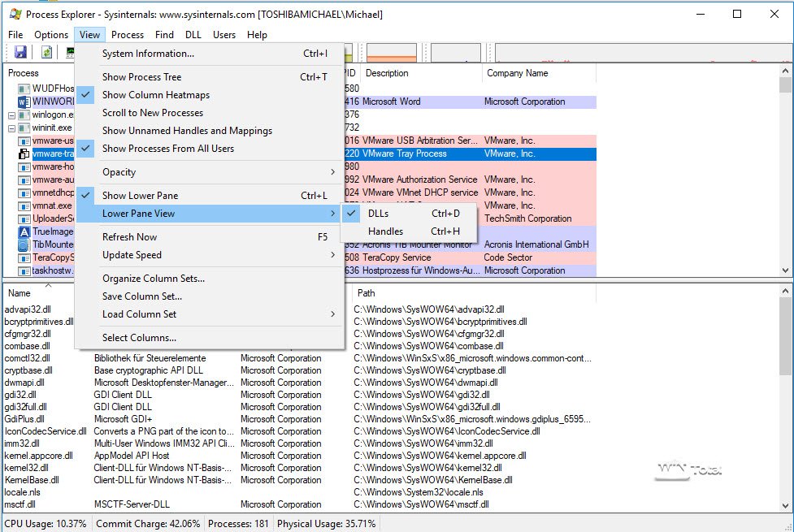Toggle Show Processes From All Users
This screenshot has width=794, height=532.
click(210, 149)
